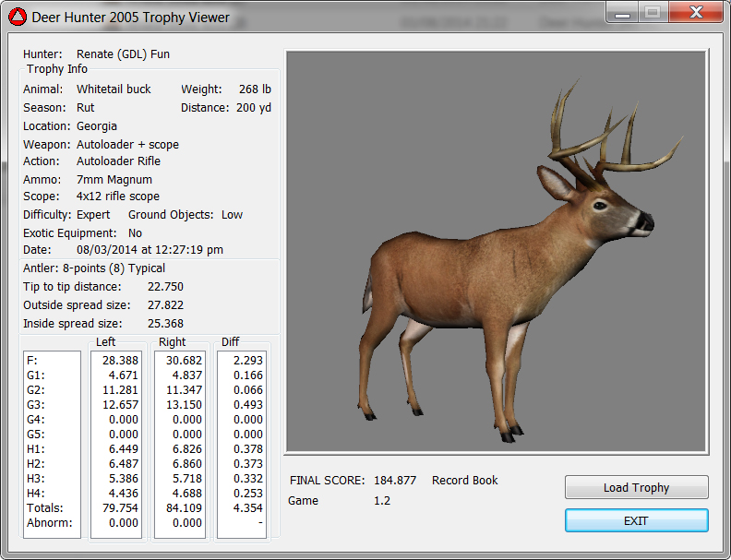731x560 pixels.
Task: Click the grayed-out maximize button
Action: (652, 12)
